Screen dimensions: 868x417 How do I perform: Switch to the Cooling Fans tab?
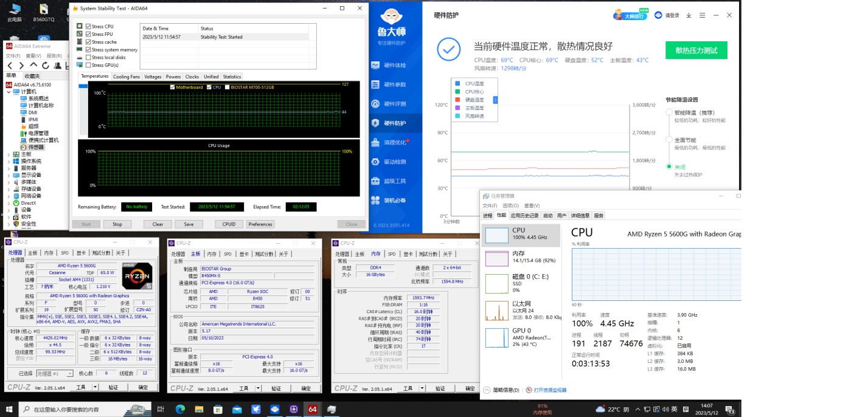(x=127, y=77)
